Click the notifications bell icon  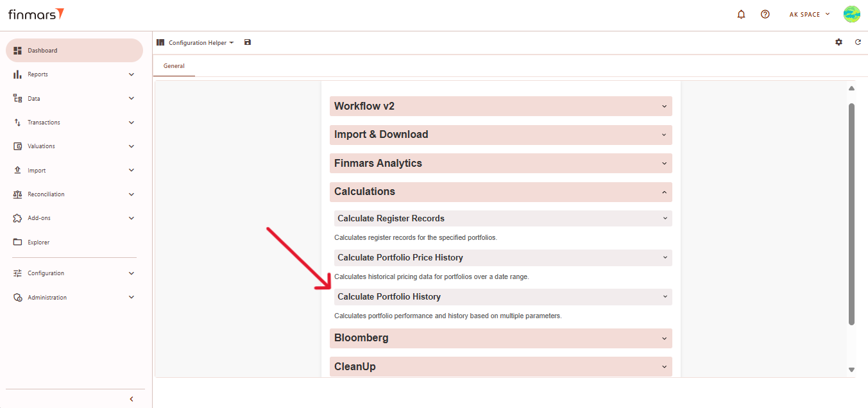pyautogui.click(x=742, y=14)
